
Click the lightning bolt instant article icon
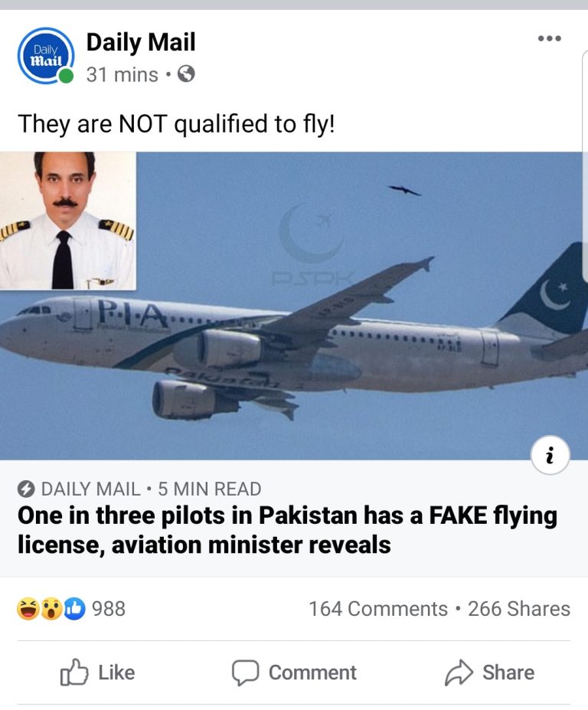(x=26, y=489)
